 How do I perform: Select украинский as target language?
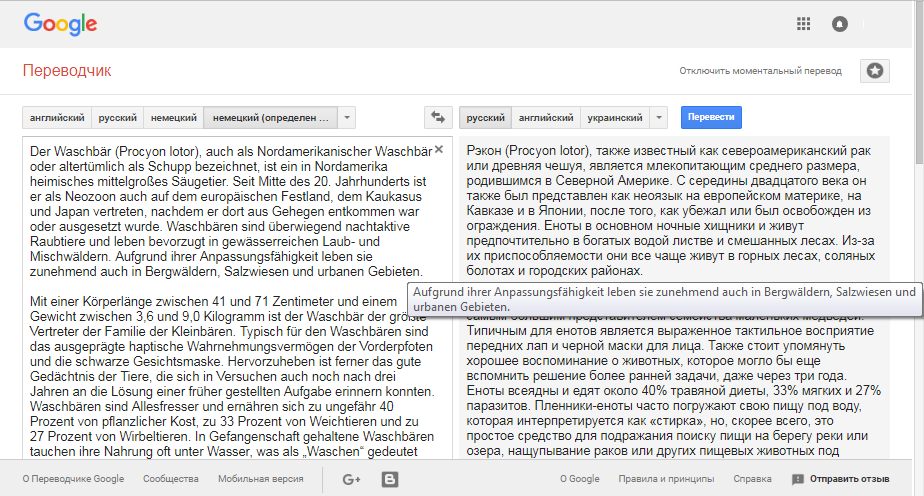615,117
